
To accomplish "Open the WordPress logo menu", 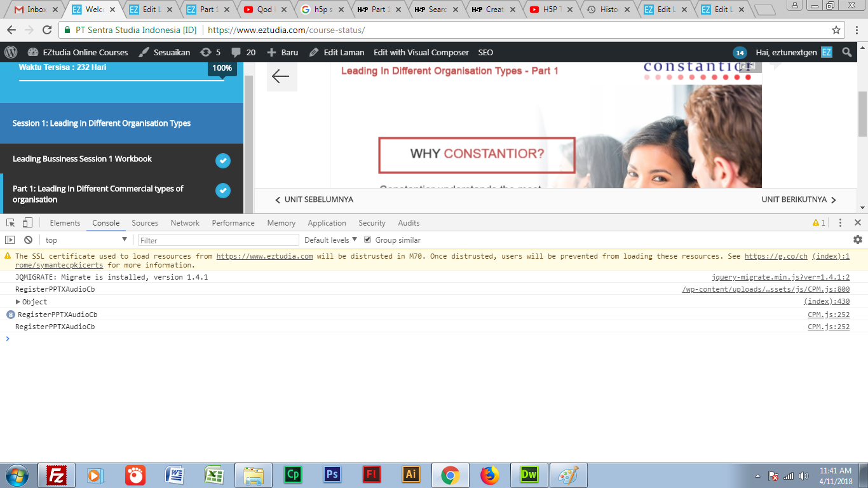I will pyautogui.click(x=11, y=52).
